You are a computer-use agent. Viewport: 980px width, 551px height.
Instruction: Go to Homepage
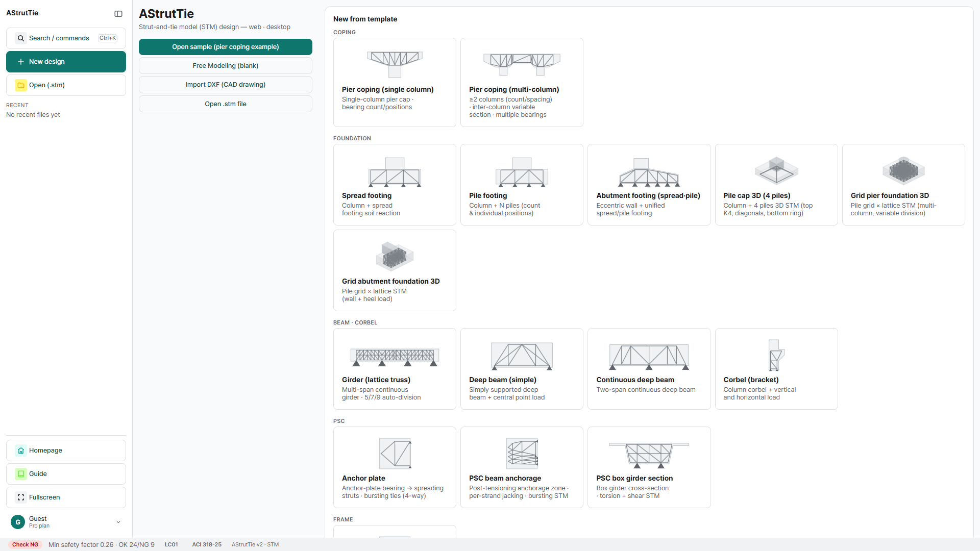point(66,450)
